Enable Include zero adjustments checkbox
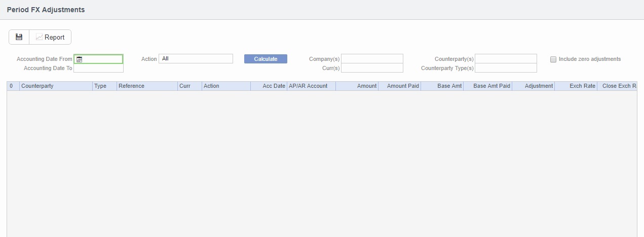The width and height of the screenshot is (644, 237). click(553, 59)
